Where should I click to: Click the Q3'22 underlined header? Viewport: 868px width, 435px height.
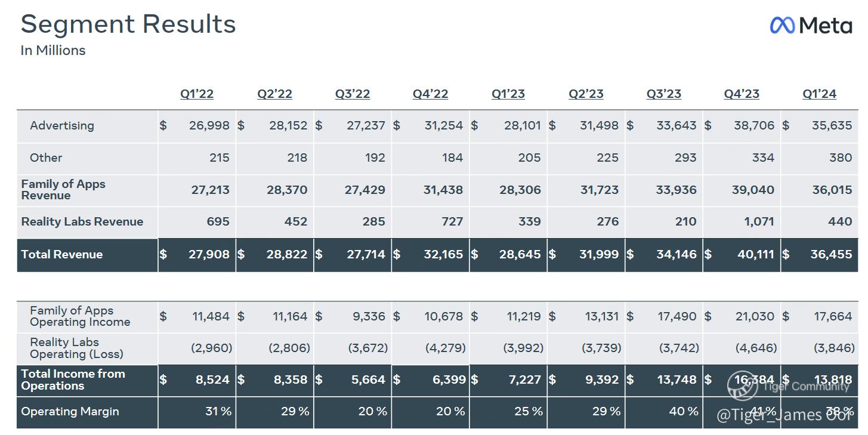pyautogui.click(x=353, y=94)
